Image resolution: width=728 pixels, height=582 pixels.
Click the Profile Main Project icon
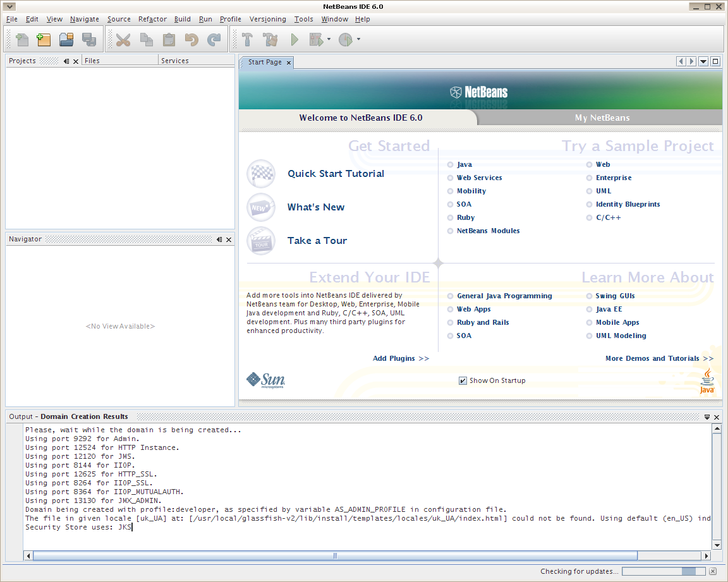tap(346, 39)
